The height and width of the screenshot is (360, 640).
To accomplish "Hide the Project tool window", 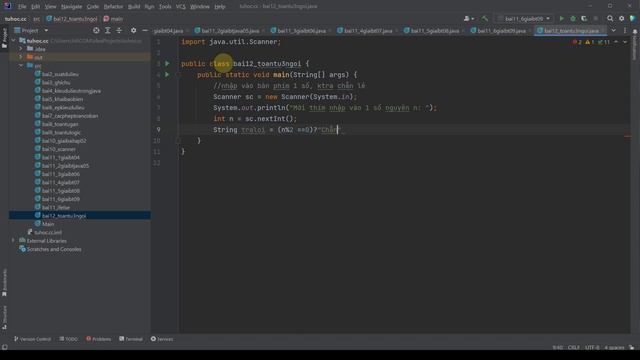I will 145,31.
